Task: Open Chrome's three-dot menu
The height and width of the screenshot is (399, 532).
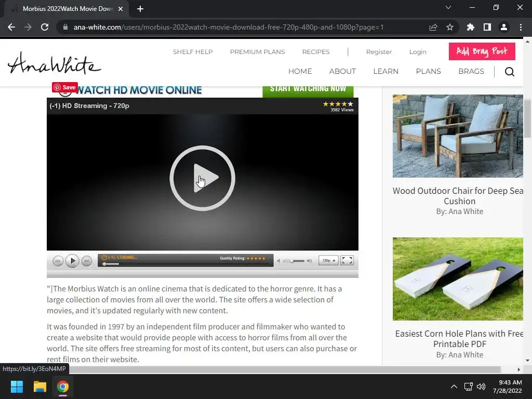Action: [x=521, y=27]
